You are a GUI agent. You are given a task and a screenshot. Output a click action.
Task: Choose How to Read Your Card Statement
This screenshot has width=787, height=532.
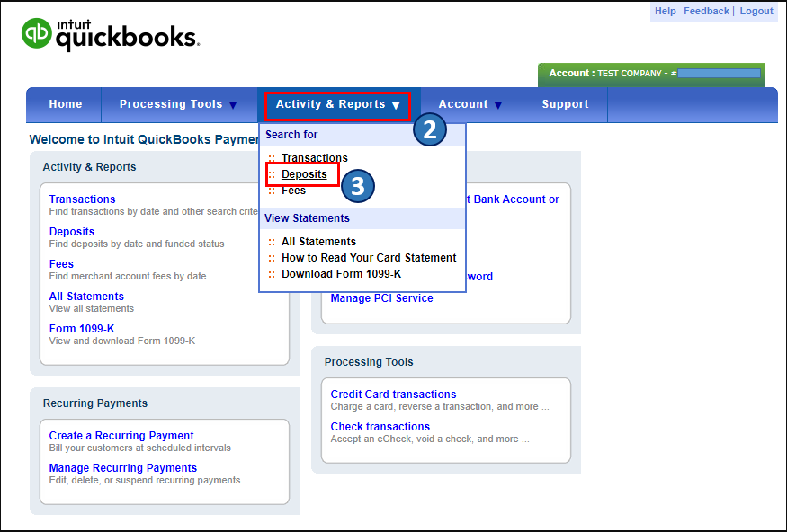pos(369,258)
